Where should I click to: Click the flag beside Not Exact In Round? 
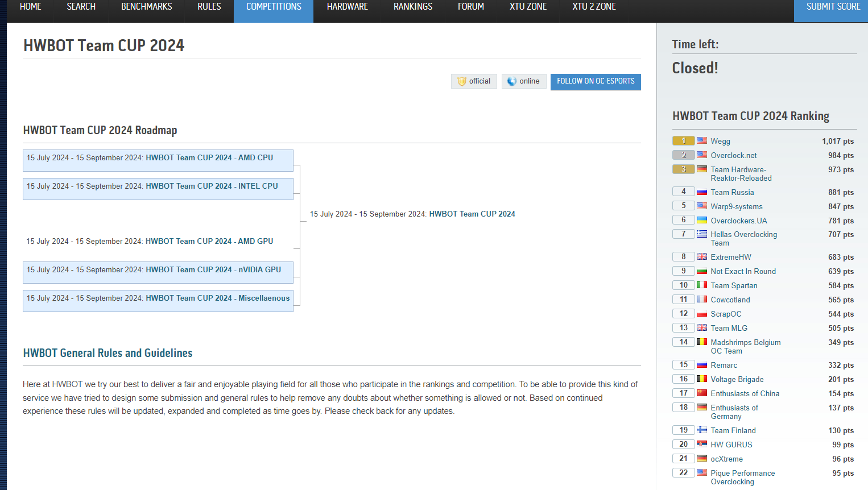pyautogui.click(x=702, y=271)
